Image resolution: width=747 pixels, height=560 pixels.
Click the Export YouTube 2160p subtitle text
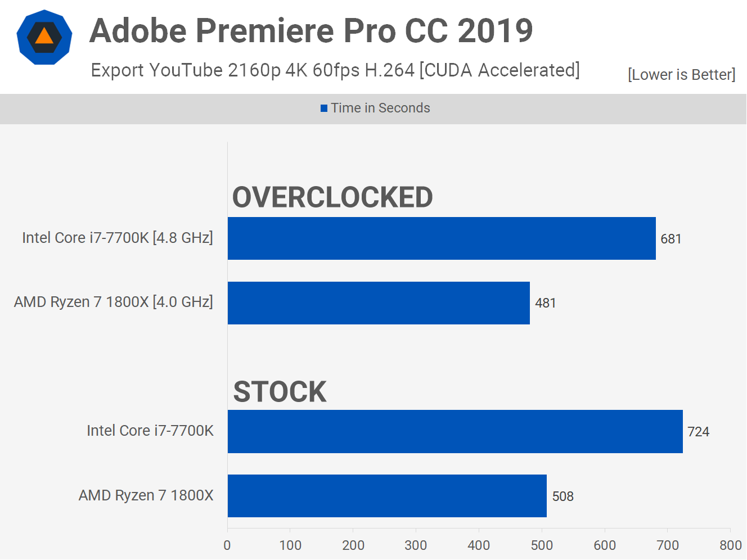click(335, 70)
